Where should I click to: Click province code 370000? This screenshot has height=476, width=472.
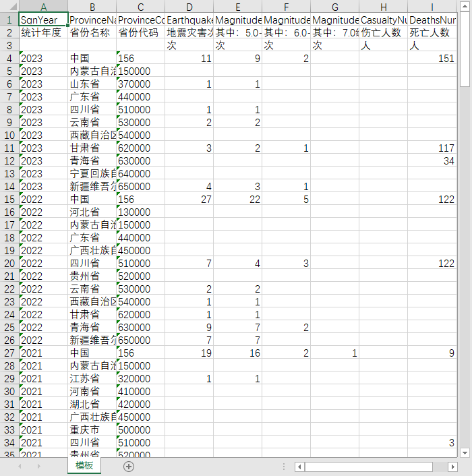tap(140, 84)
